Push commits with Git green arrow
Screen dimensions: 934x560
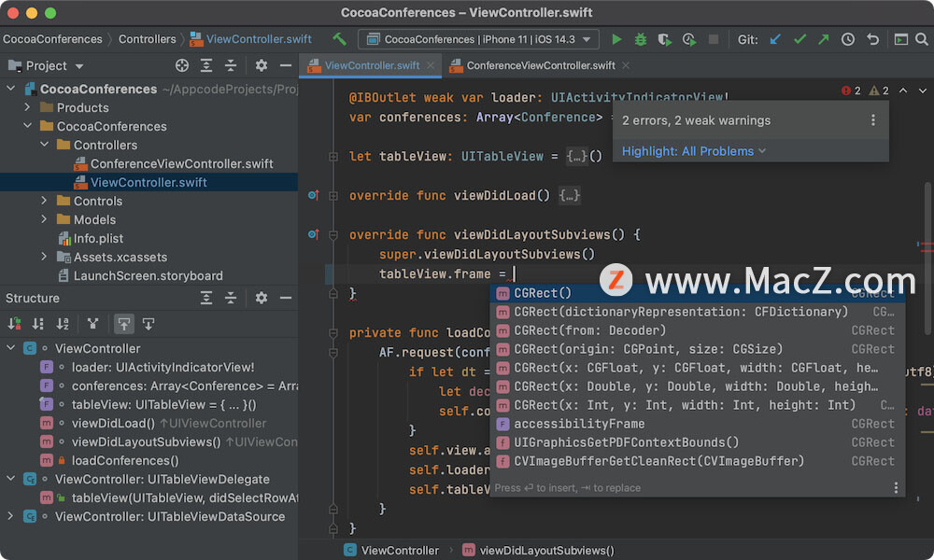pos(823,39)
